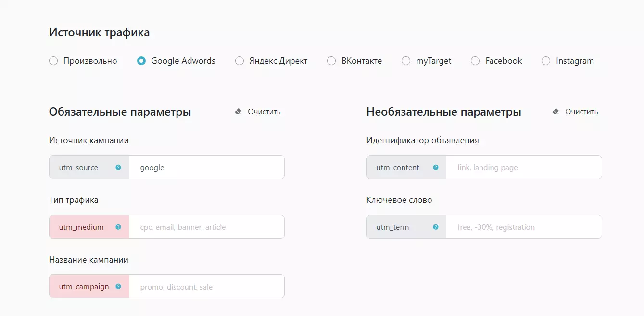Click the utm_source label tag

[89, 167]
